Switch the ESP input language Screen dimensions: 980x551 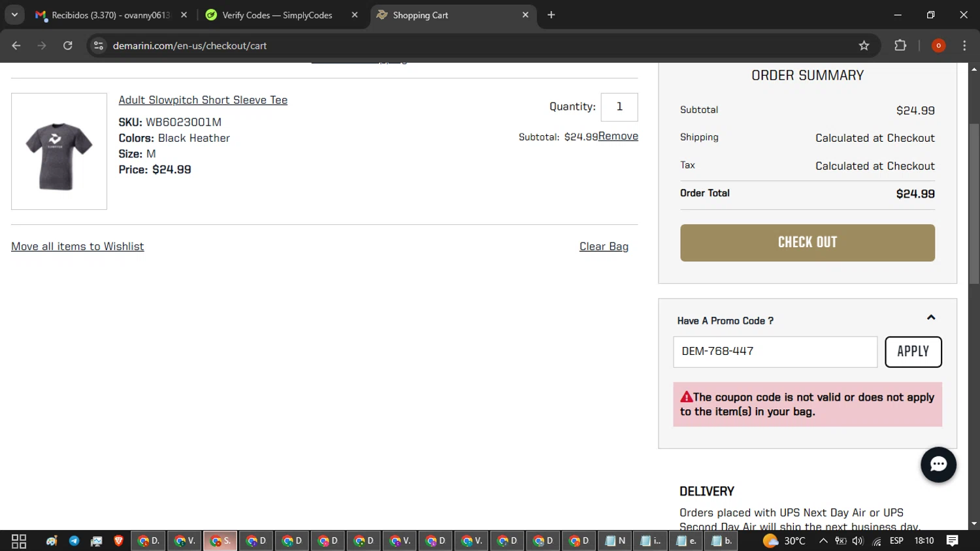896,541
